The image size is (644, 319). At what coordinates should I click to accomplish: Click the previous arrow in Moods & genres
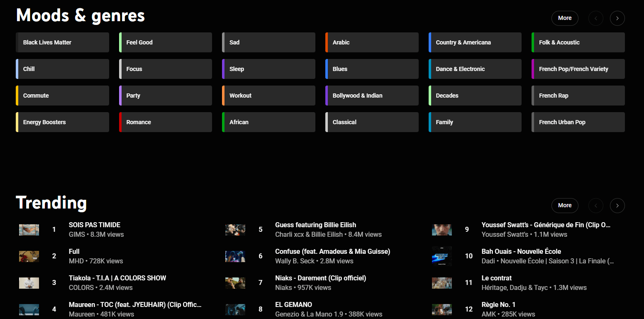[x=596, y=18]
